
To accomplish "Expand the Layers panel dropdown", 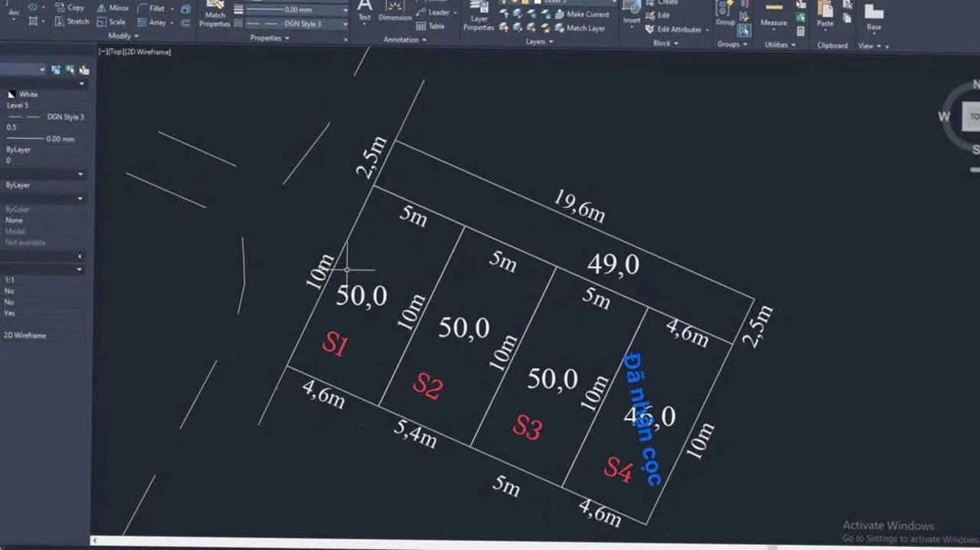I will tap(538, 41).
